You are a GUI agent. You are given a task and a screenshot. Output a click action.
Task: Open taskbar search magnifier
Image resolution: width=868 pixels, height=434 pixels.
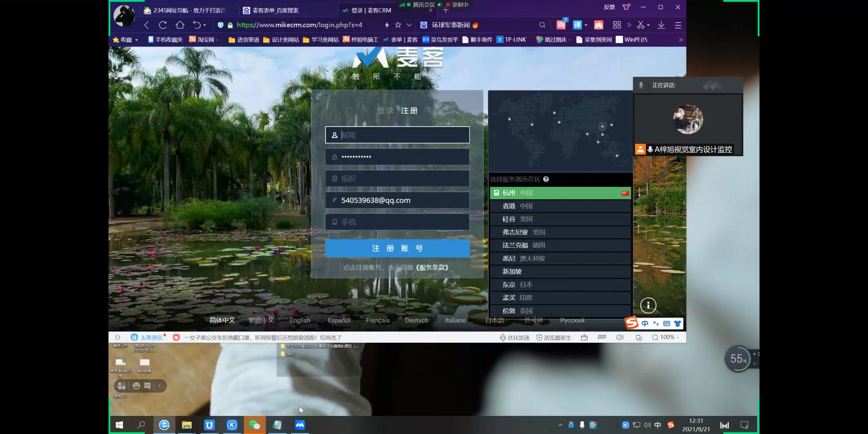pyautogui.click(x=141, y=425)
